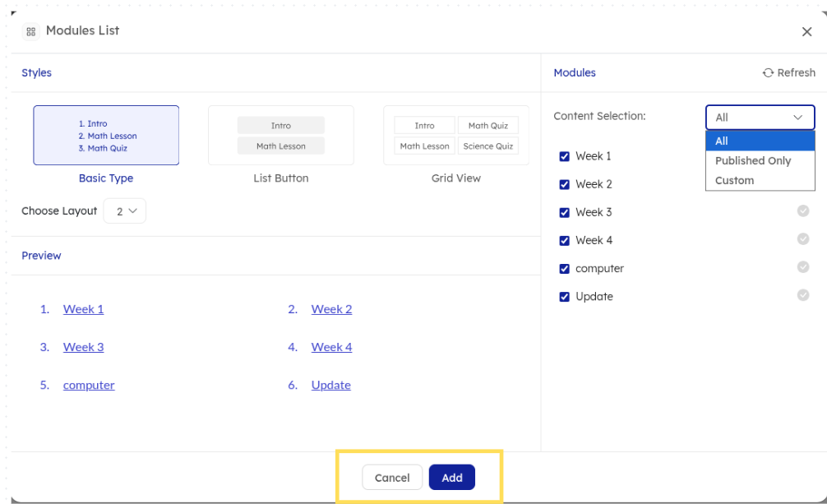Cancel the Modules List dialog

392,478
